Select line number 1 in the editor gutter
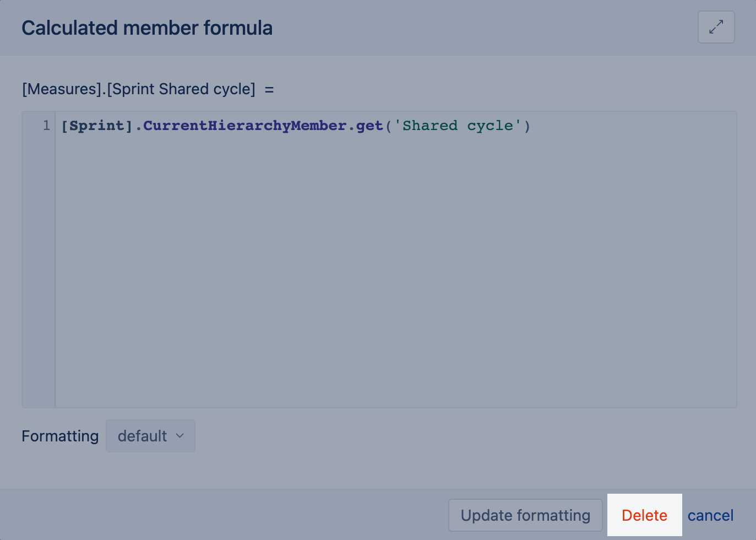This screenshot has height=540, width=756. tap(46, 126)
